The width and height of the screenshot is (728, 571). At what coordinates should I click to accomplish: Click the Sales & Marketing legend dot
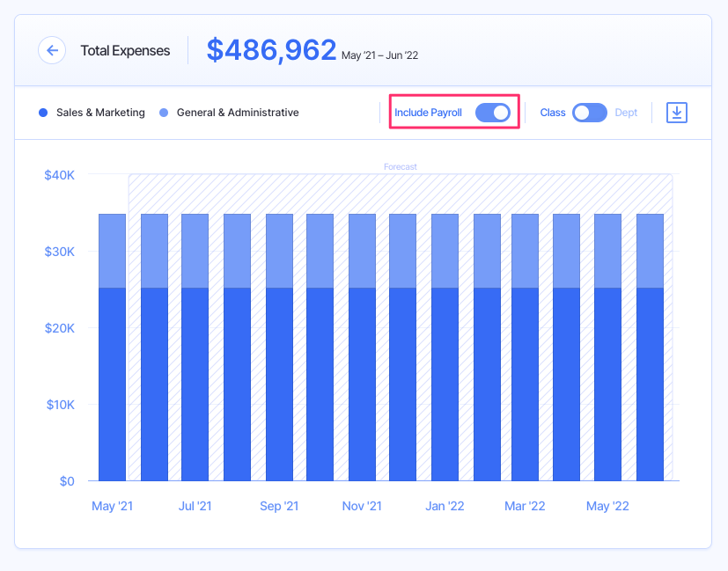(43, 113)
